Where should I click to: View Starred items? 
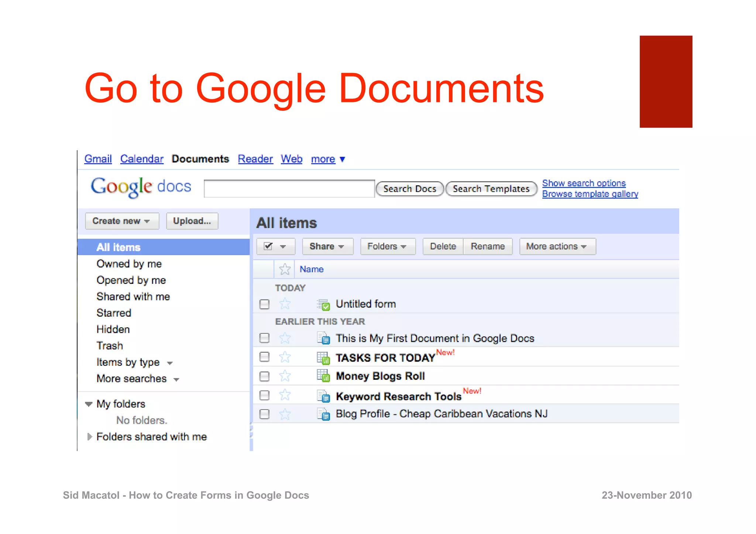tap(114, 313)
